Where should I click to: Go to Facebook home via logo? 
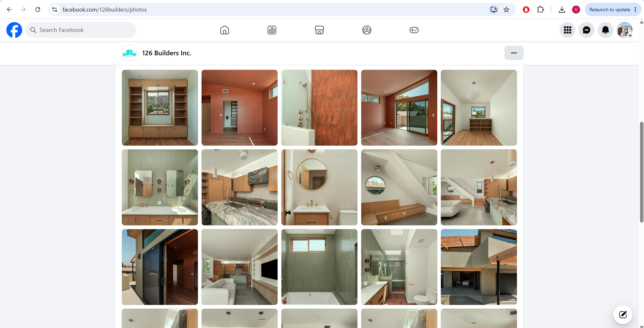14,30
